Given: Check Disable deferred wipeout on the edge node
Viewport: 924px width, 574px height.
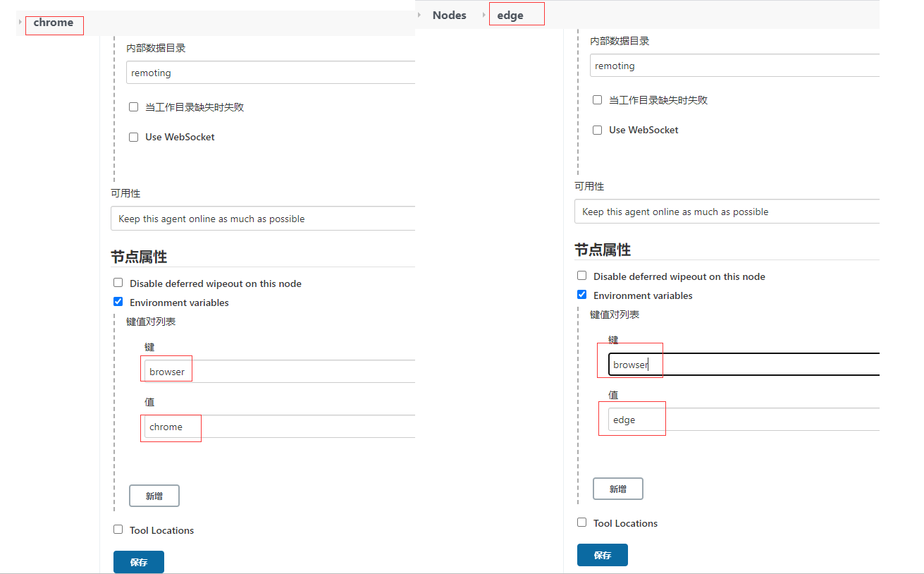Looking at the screenshot, I should click(x=582, y=276).
